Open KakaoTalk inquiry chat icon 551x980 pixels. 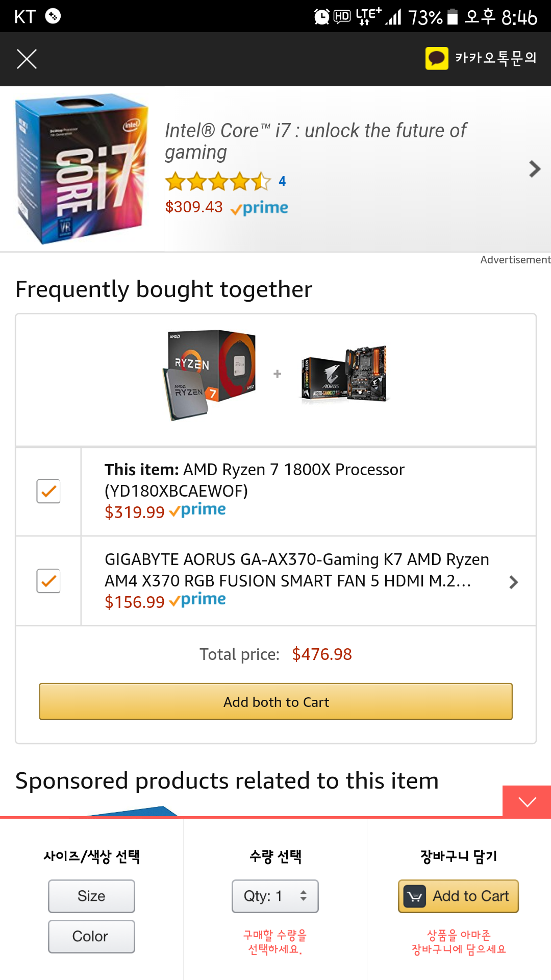tap(437, 58)
